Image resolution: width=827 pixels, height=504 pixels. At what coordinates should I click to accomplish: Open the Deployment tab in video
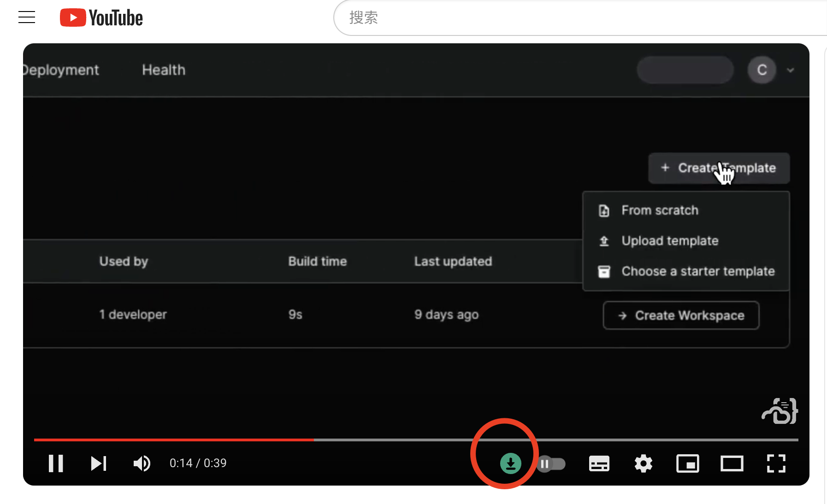click(x=61, y=70)
